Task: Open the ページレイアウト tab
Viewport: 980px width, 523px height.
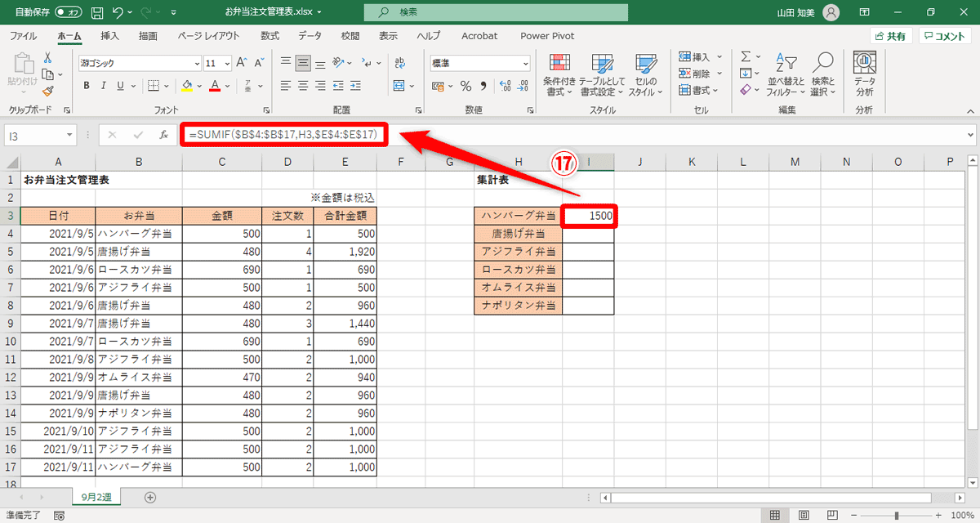Action: click(209, 36)
